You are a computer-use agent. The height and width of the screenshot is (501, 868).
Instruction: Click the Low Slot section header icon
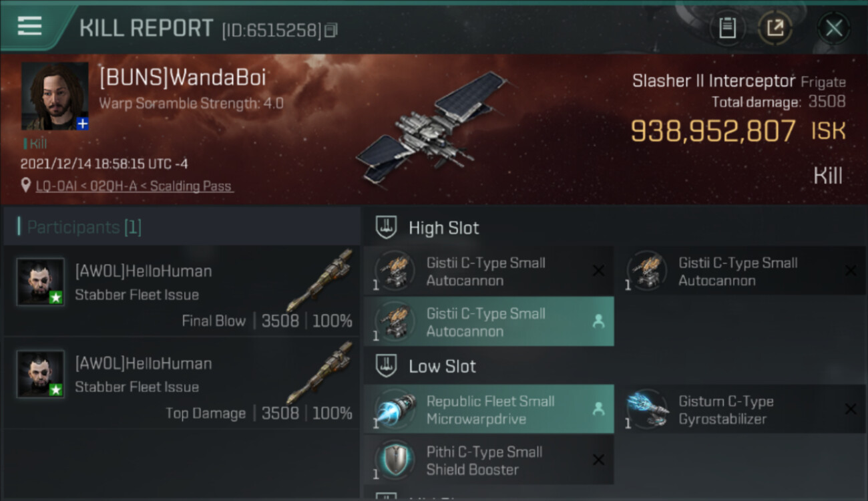385,365
